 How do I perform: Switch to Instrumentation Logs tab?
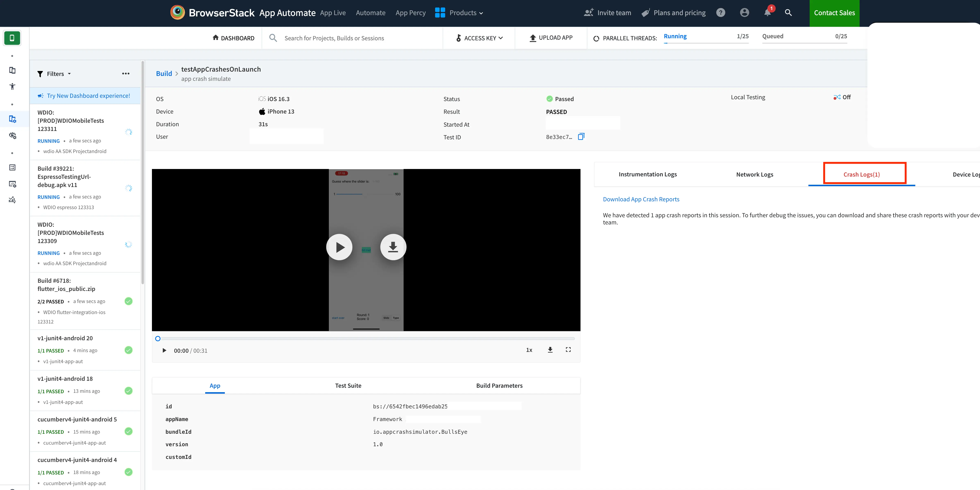point(647,175)
